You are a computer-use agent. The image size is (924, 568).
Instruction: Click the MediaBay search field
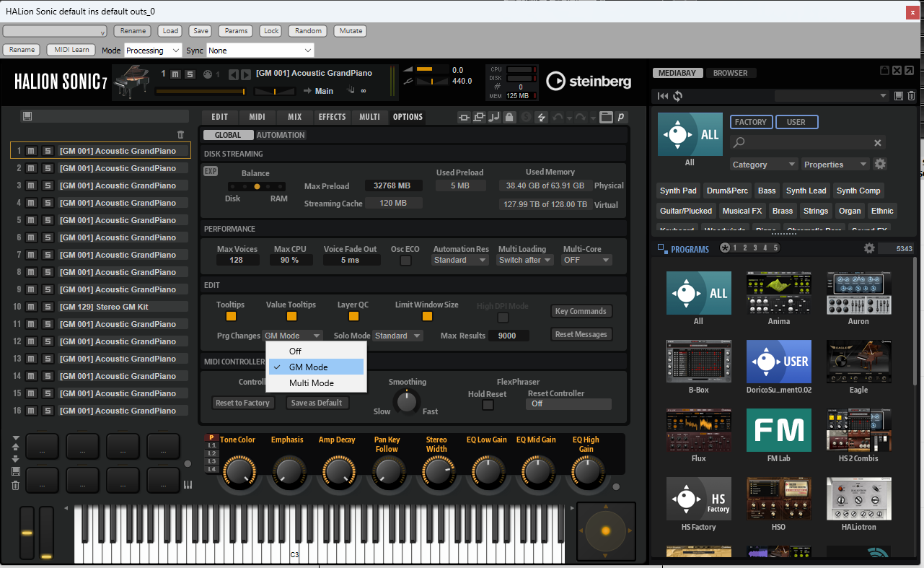pyautogui.click(x=807, y=143)
